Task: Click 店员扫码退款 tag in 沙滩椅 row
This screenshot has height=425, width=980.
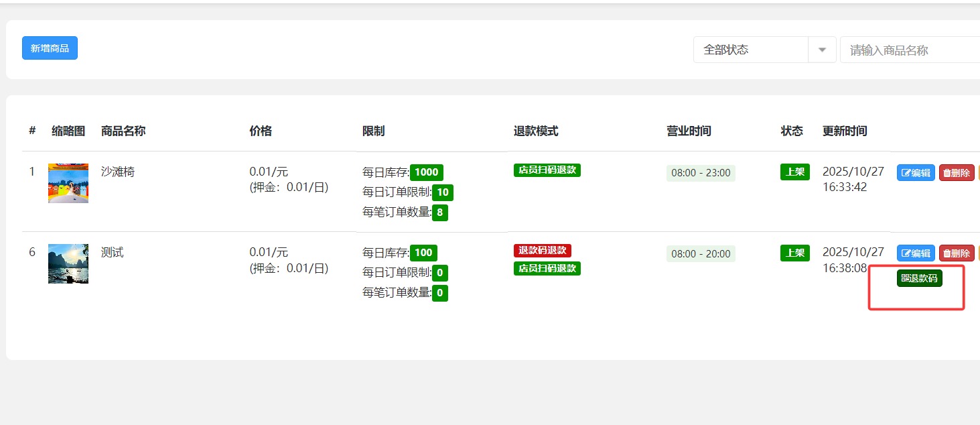Action: (547, 170)
